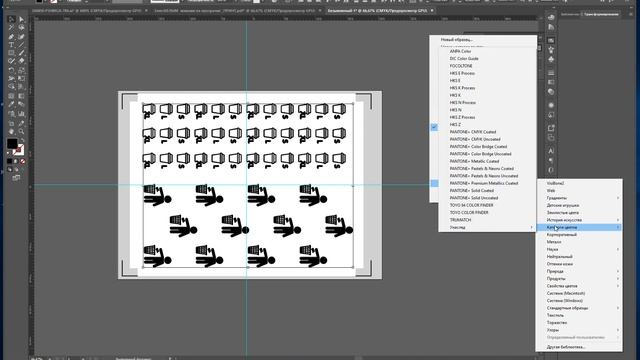Switch to the first document tab
This screenshot has height=360, width=640.
click(88, 11)
